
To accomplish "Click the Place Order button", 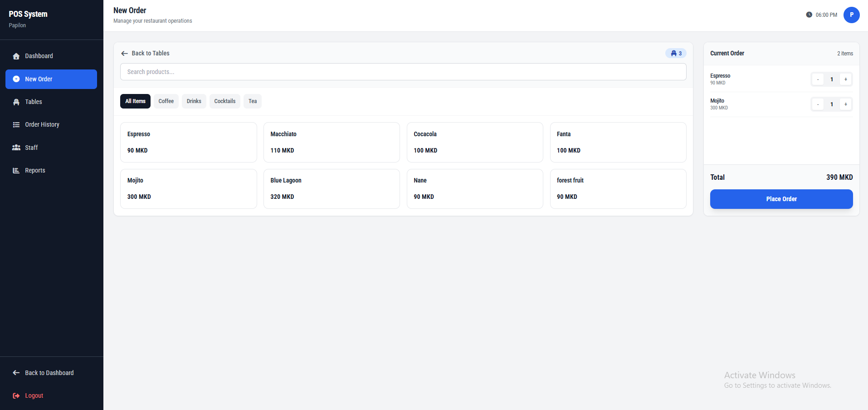I will [781, 199].
